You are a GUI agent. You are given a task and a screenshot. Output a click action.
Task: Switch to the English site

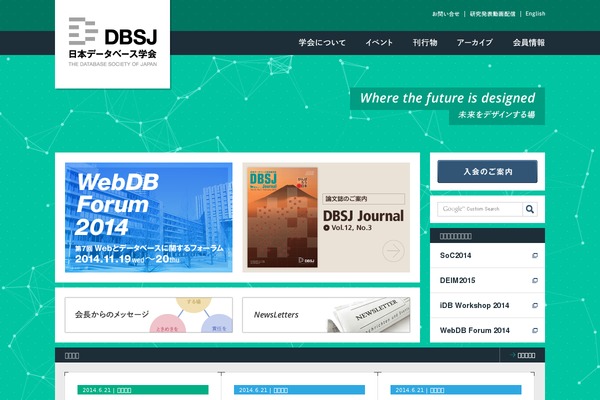point(535,14)
